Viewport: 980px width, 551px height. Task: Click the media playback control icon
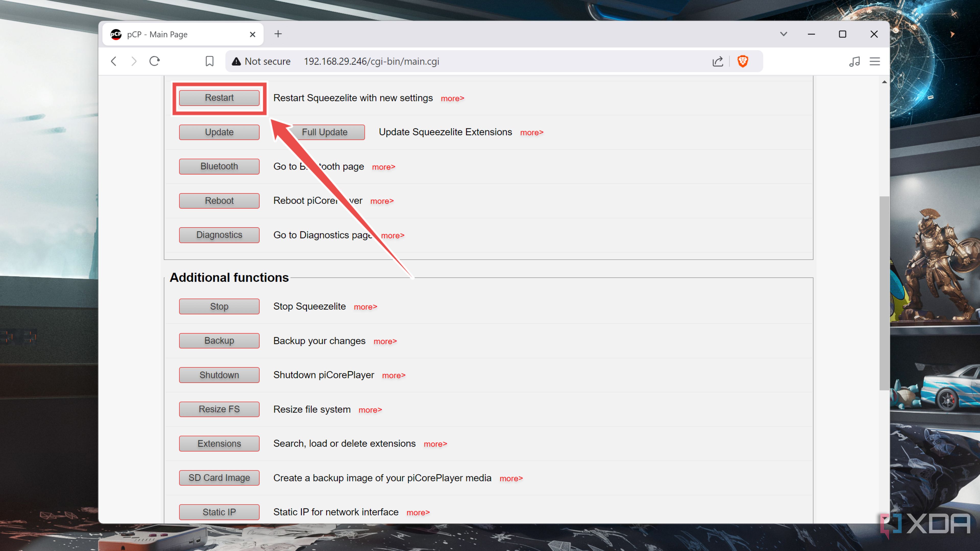point(854,61)
